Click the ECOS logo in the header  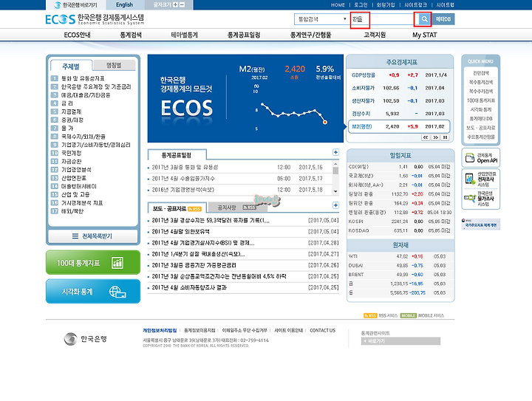pos(60,19)
